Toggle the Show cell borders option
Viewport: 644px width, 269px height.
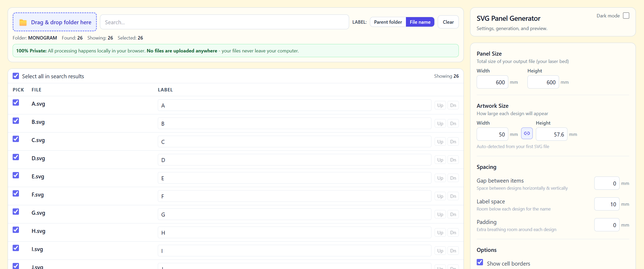point(480,262)
